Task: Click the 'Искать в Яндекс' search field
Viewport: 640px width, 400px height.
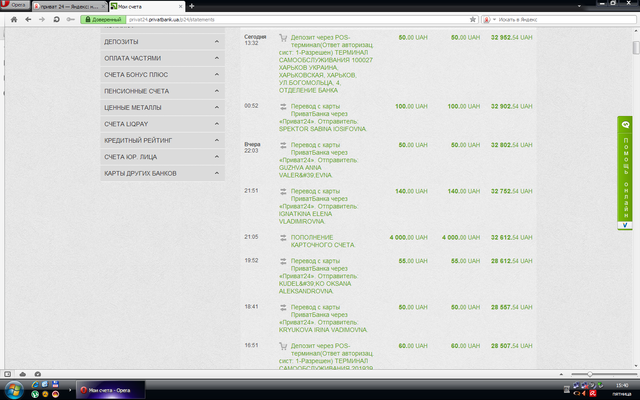Action: pyautogui.click(x=565, y=19)
